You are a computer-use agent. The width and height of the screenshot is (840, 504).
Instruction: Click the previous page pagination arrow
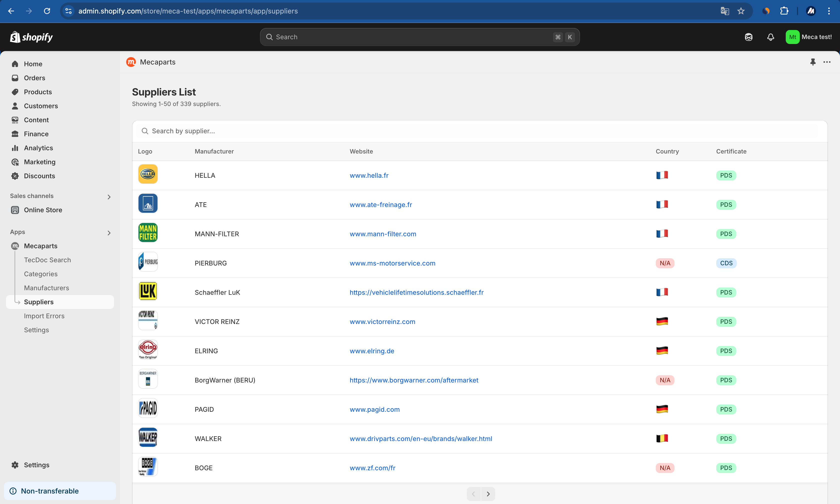[474, 494]
